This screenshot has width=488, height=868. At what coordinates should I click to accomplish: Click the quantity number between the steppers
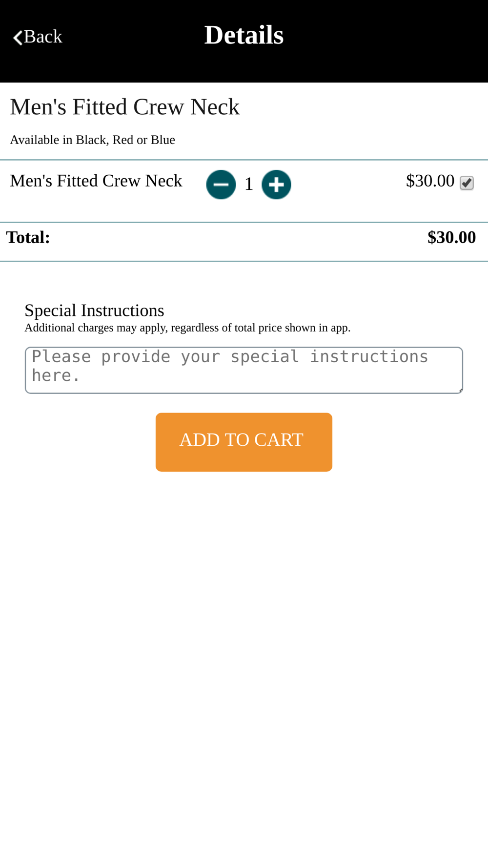click(249, 185)
